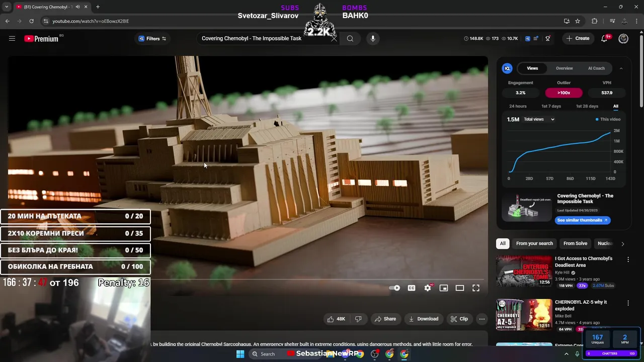The height and width of the screenshot is (362, 644).
Task: Click the Mike Bell channel name
Action: pos(563,316)
